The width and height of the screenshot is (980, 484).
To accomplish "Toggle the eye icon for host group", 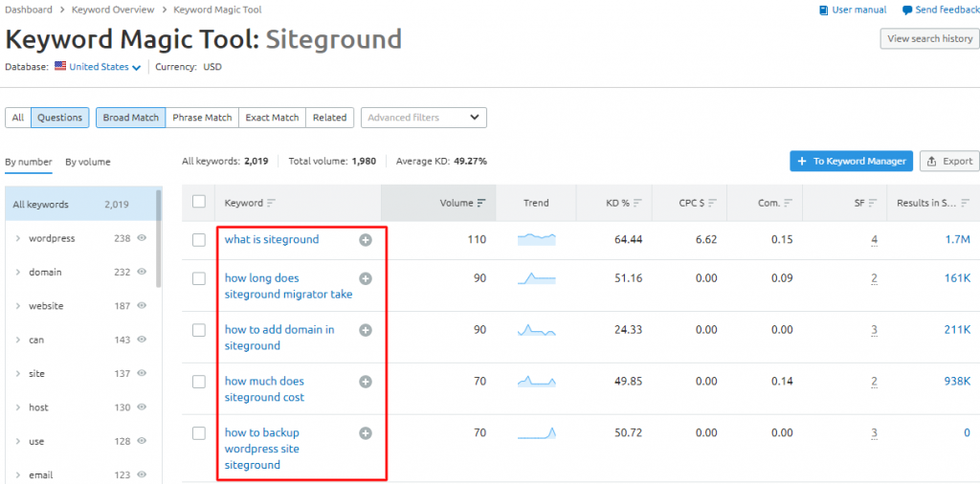I will click(142, 407).
